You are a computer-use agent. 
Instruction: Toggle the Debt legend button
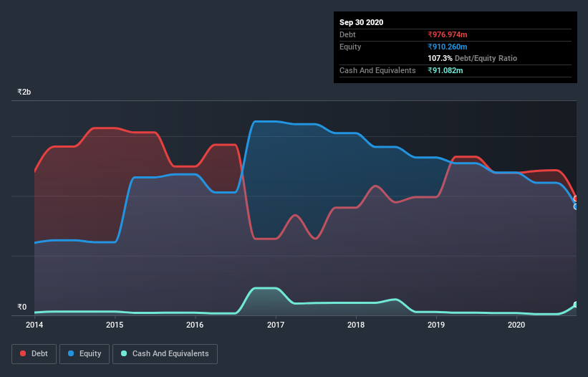click(34, 354)
